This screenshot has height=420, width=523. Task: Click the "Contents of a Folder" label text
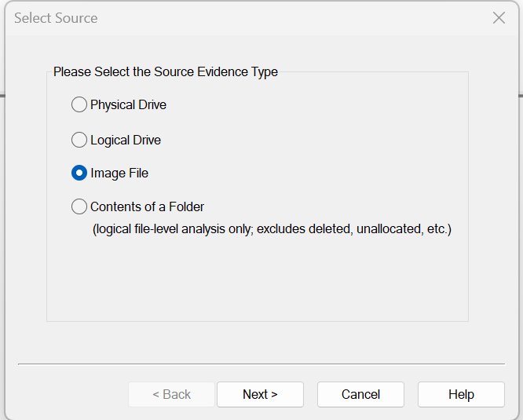pos(147,206)
